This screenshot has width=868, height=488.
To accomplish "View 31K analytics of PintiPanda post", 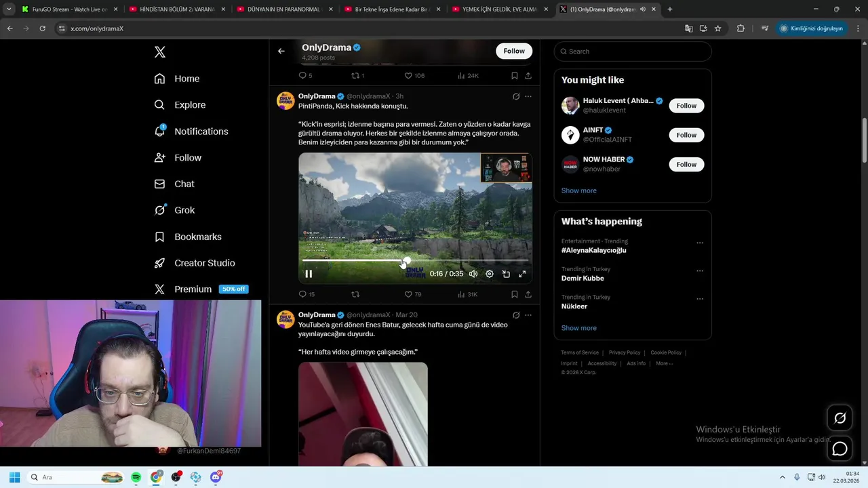I will (x=468, y=294).
